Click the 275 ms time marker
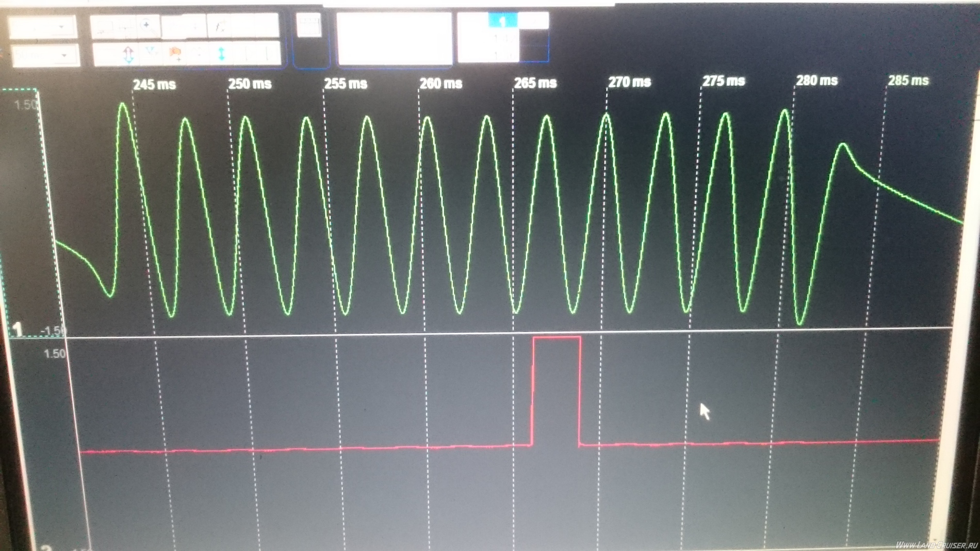 (x=723, y=81)
